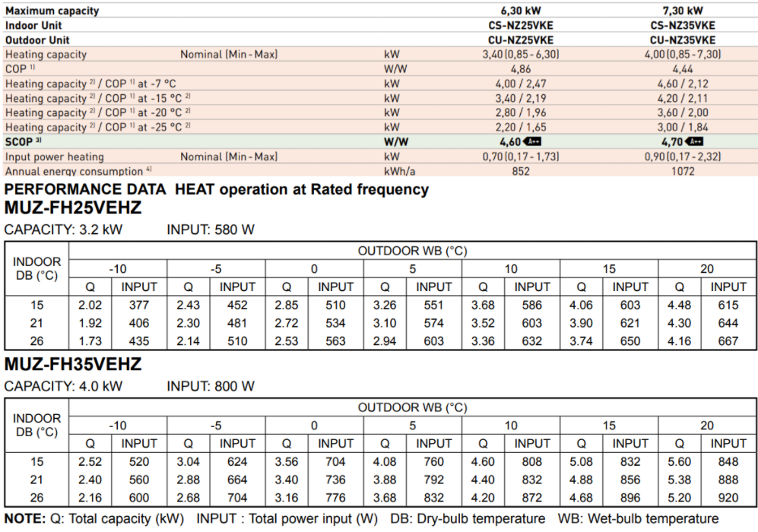Click annual energy consumption value '852'
This screenshot has width=758, height=532.
(521, 171)
